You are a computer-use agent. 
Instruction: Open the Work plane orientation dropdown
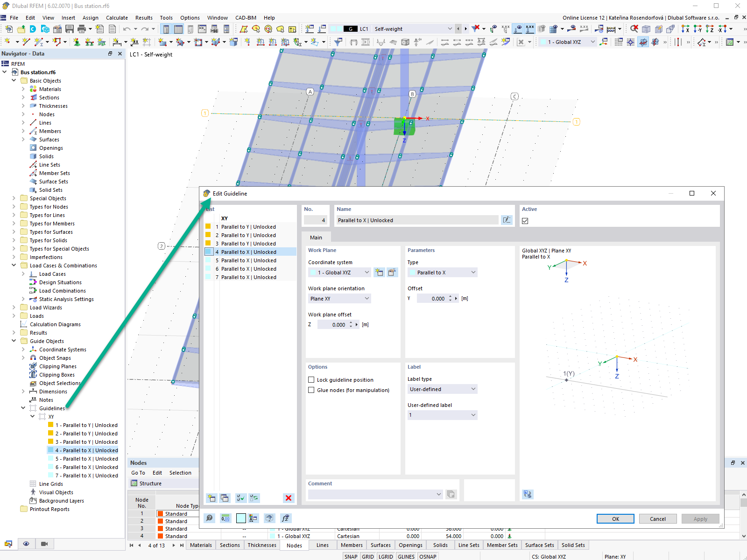[339, 298]
